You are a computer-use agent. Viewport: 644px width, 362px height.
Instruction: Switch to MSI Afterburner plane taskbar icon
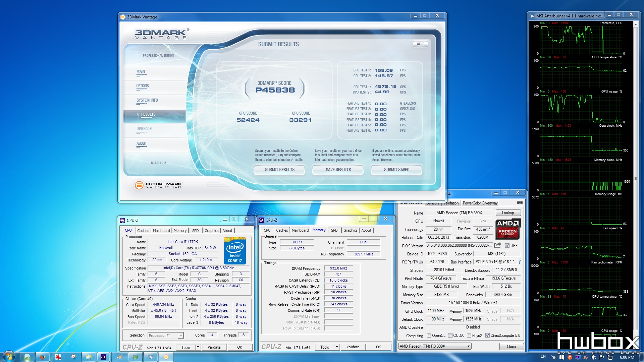pos(151,357)
